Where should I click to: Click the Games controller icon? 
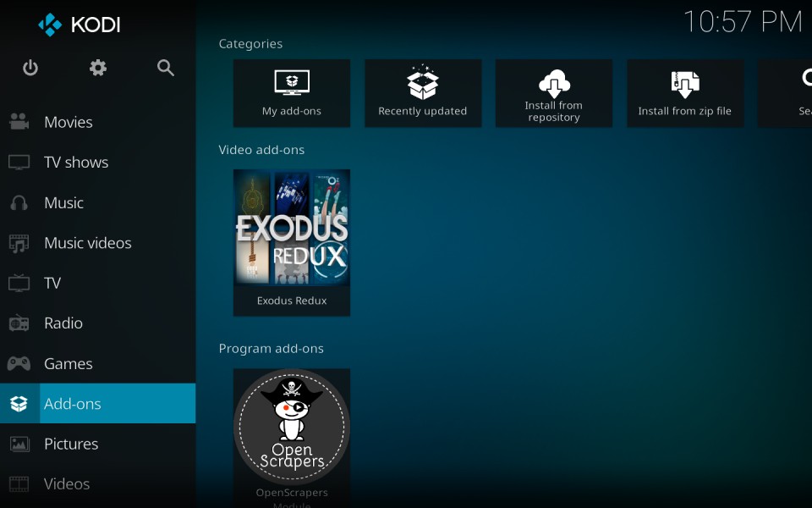[19, 363]
